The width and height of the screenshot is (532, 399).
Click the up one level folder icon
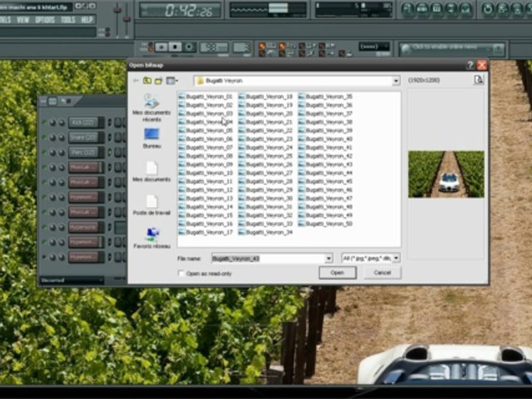click(x=147, y=81)
